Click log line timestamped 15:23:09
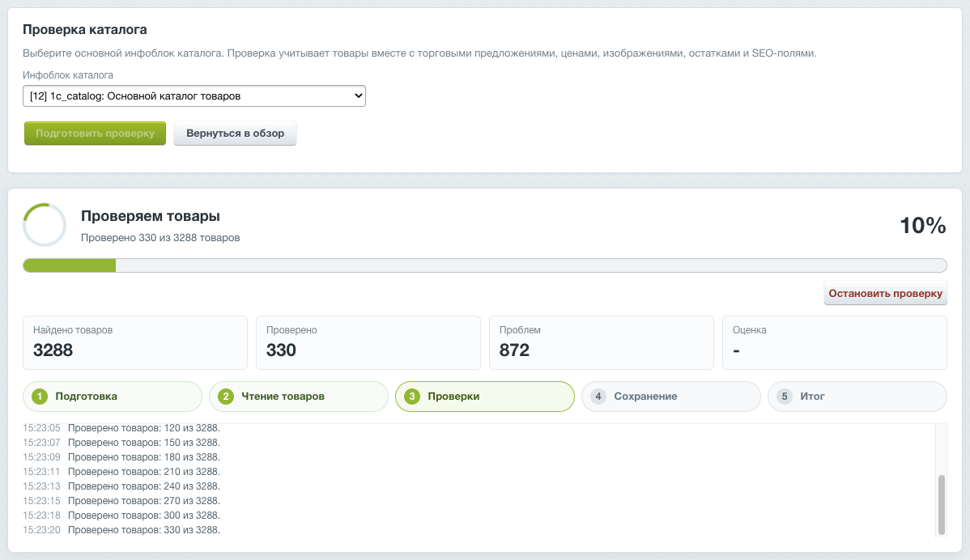The image size is (970, 560). 121,456
